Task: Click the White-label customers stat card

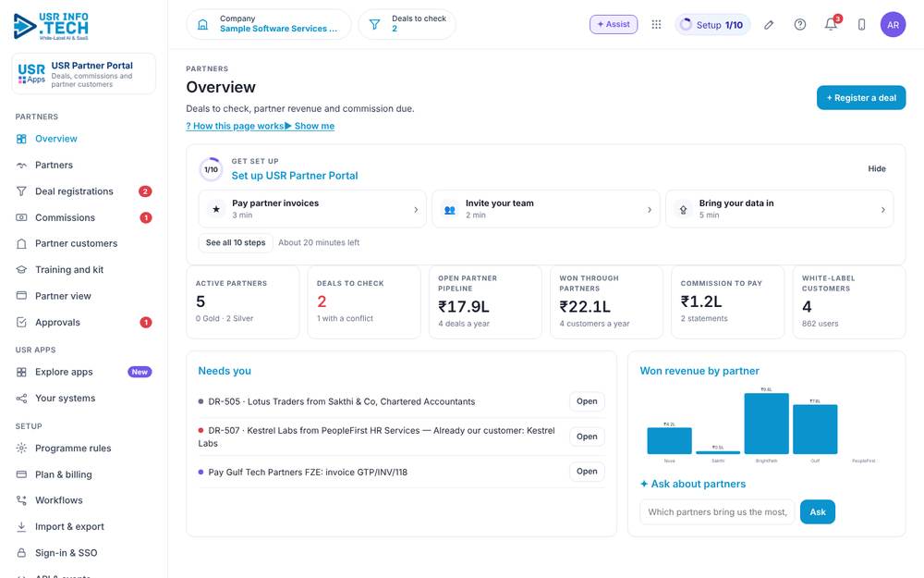Action: click(849, 302)
